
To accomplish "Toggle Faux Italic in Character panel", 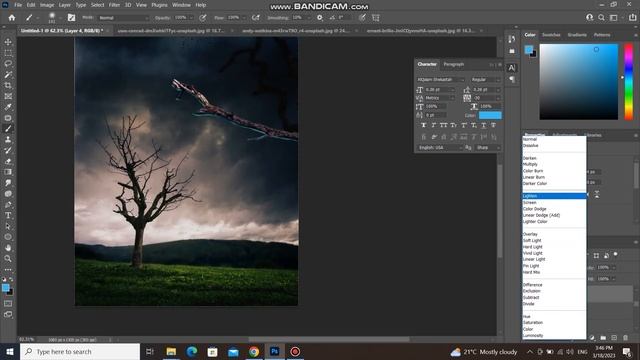I will (x=433, y=125).
